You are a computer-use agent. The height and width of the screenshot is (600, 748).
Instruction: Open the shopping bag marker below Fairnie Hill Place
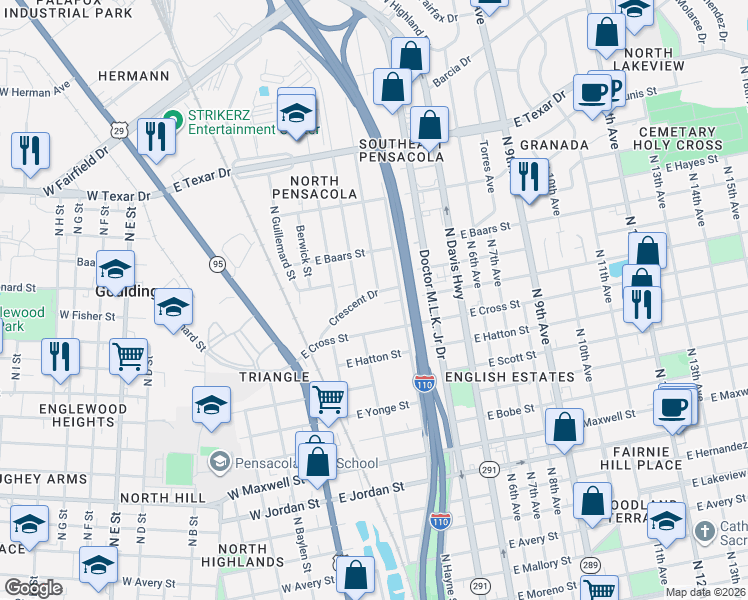(592, 504)
